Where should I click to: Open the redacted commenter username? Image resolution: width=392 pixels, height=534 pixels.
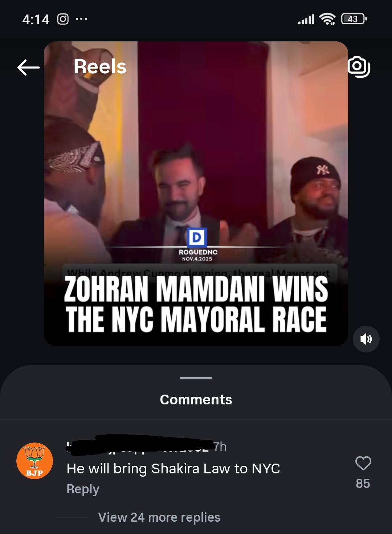click(x=140, y=445)
